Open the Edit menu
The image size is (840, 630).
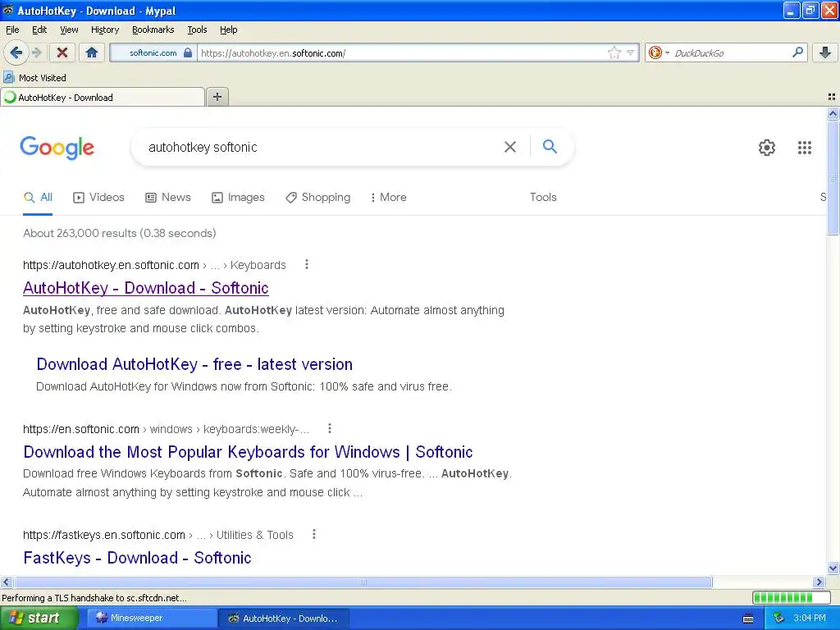pyautogui.click(x=39, y=30)
